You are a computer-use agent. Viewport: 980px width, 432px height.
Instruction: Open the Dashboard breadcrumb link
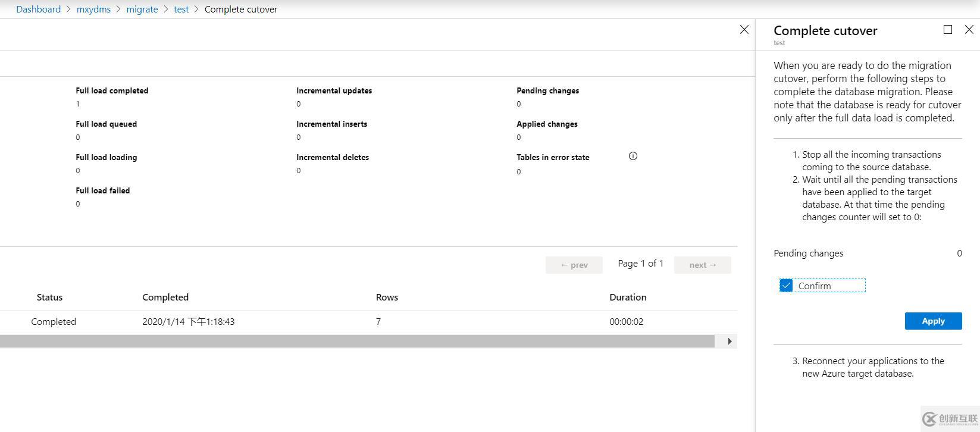(38, 9)
